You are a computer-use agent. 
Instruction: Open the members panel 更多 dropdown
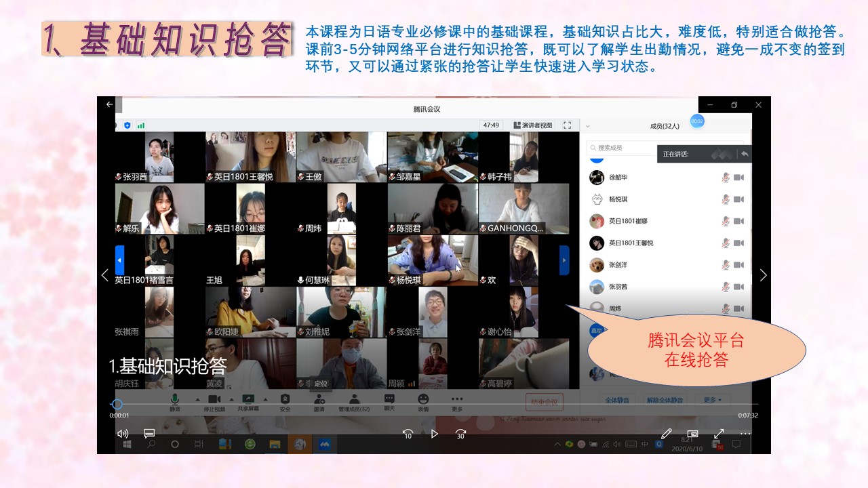(x=712, y=400)
